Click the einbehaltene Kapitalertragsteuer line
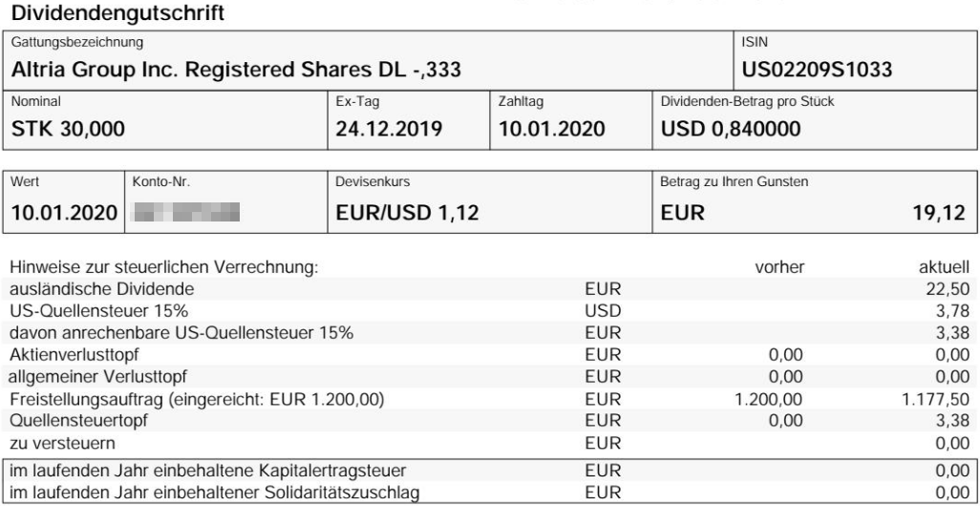The height and width of the screenshot is (506, 980). (490, 471)
